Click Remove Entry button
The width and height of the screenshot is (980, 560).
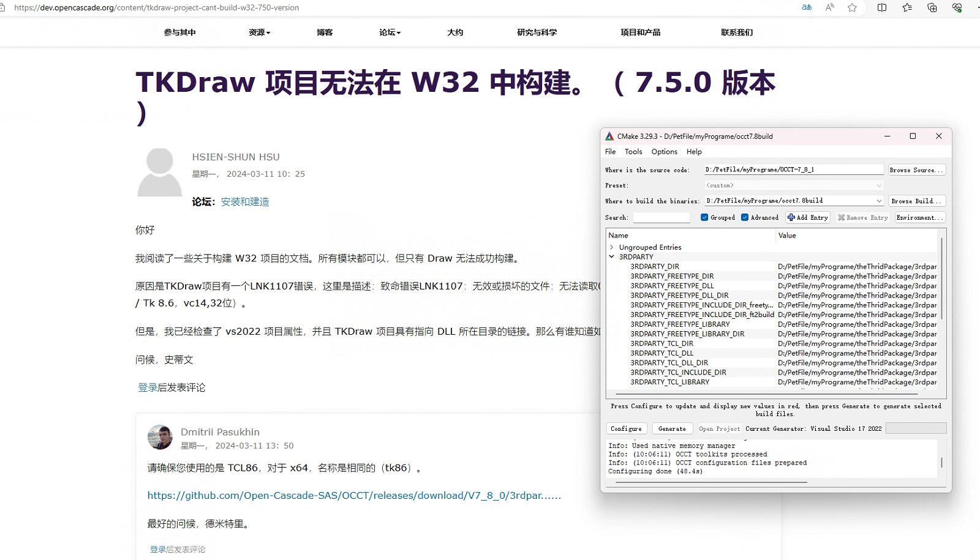click(x=862, y=217)
